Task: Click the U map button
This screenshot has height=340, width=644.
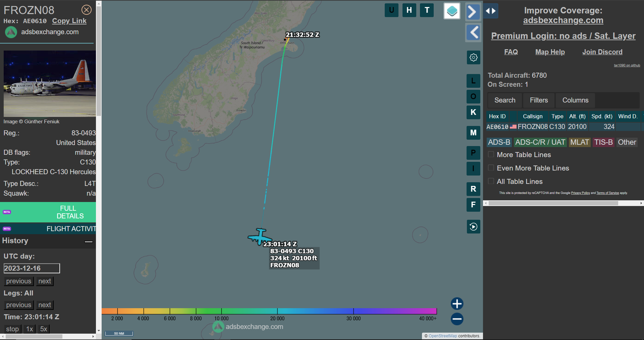Action: pyautogui.click(x=391, y=10)
